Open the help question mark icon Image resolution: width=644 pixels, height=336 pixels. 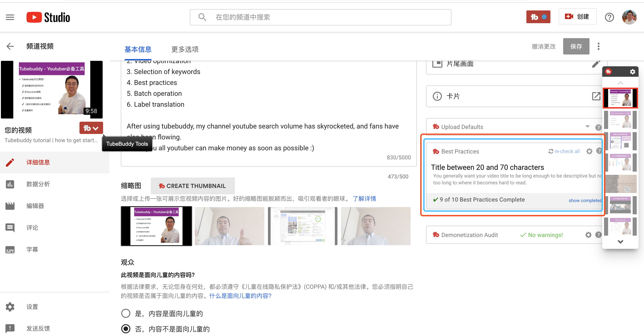pos(609,17)
